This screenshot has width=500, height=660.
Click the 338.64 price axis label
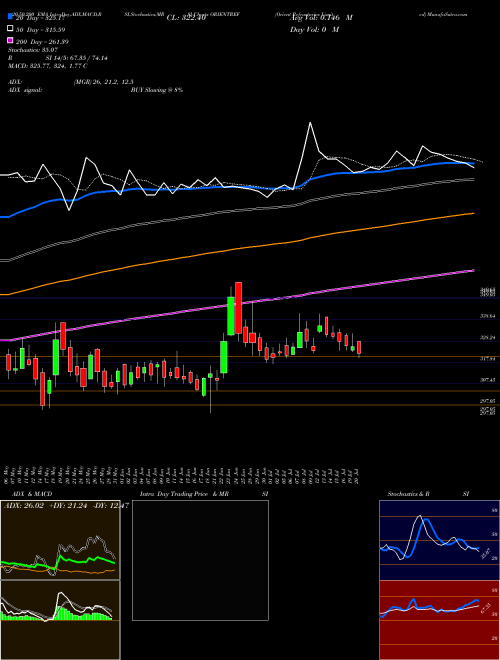(488, 316)
